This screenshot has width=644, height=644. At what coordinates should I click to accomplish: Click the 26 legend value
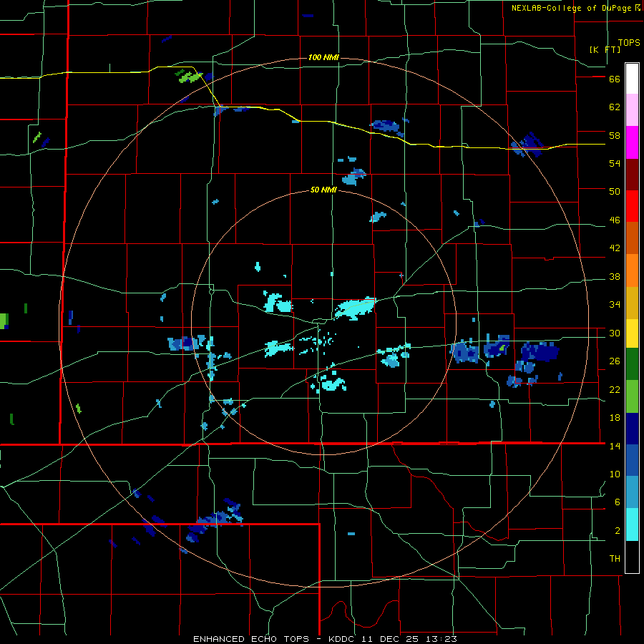[x=615, y=361]
